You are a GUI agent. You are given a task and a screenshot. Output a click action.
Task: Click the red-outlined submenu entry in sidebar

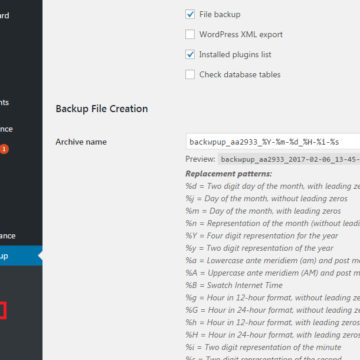(x=3, y=310)
